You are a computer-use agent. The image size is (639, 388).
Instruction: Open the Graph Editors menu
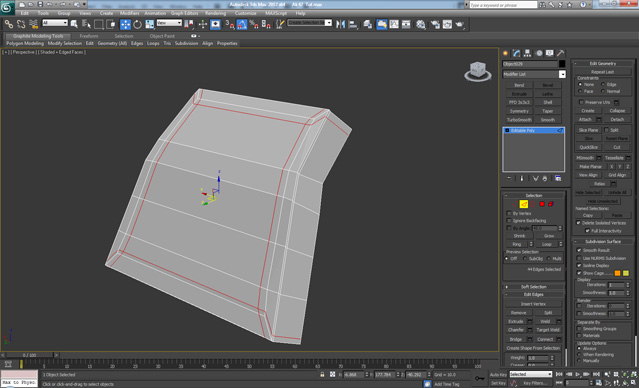(x=184, y=13)
